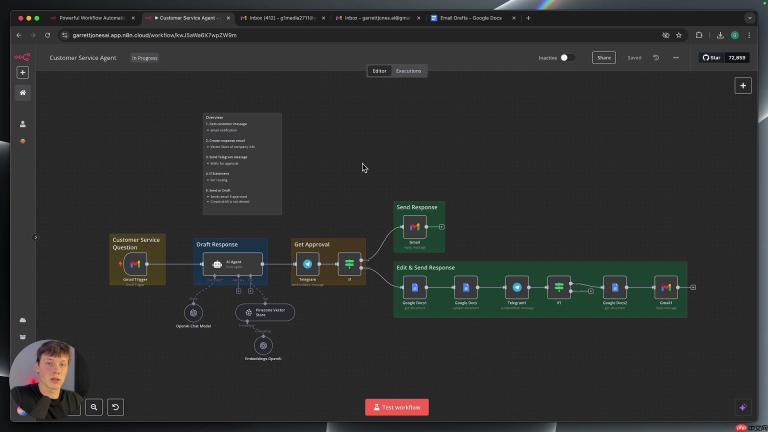The height and width of the screenshot is (432, 768).
Task: Add a memory sub-node under AI Agent
Action: coord(239,291)
